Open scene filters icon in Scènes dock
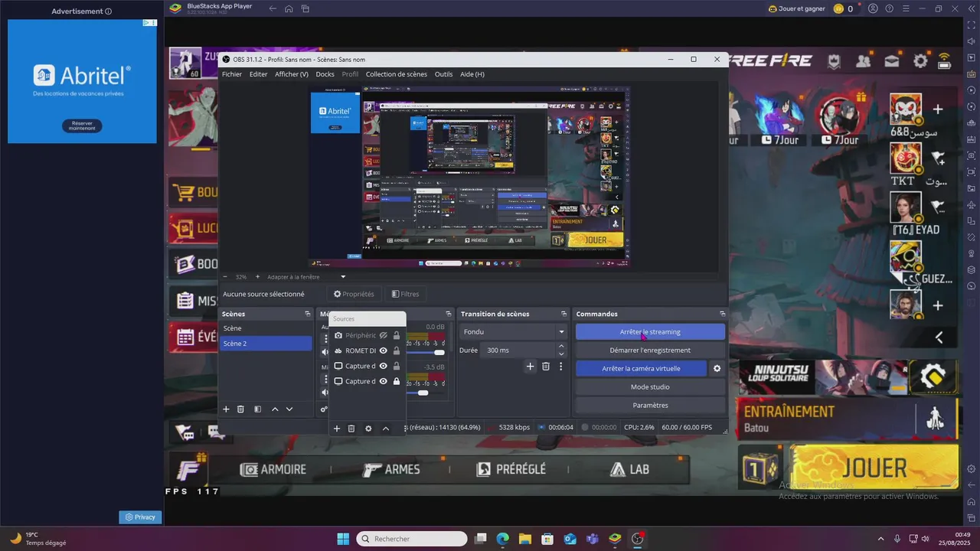 tap(258, 409)
